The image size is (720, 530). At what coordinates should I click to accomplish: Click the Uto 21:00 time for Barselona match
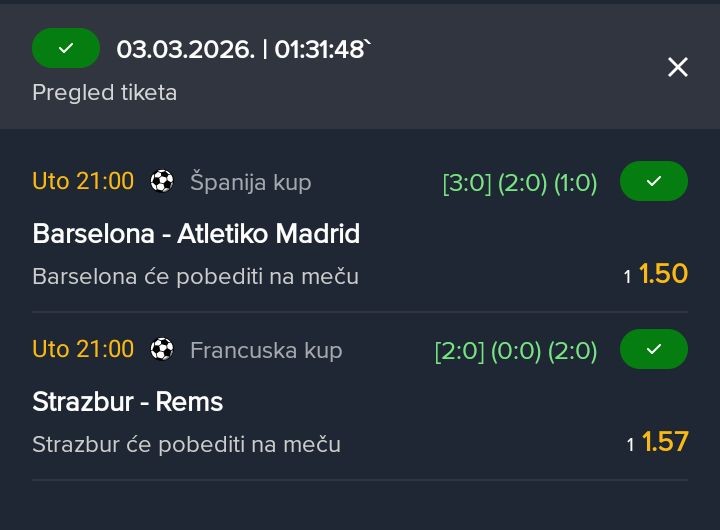pyautogui.click(x=83, y=182)
